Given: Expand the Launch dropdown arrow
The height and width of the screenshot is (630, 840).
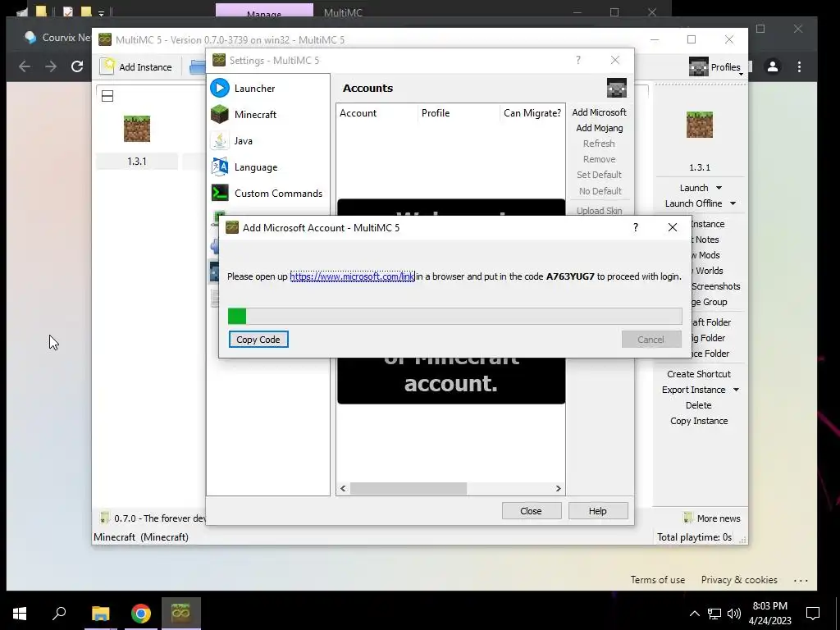Looking at the screenshot, I should pos(719,188).
